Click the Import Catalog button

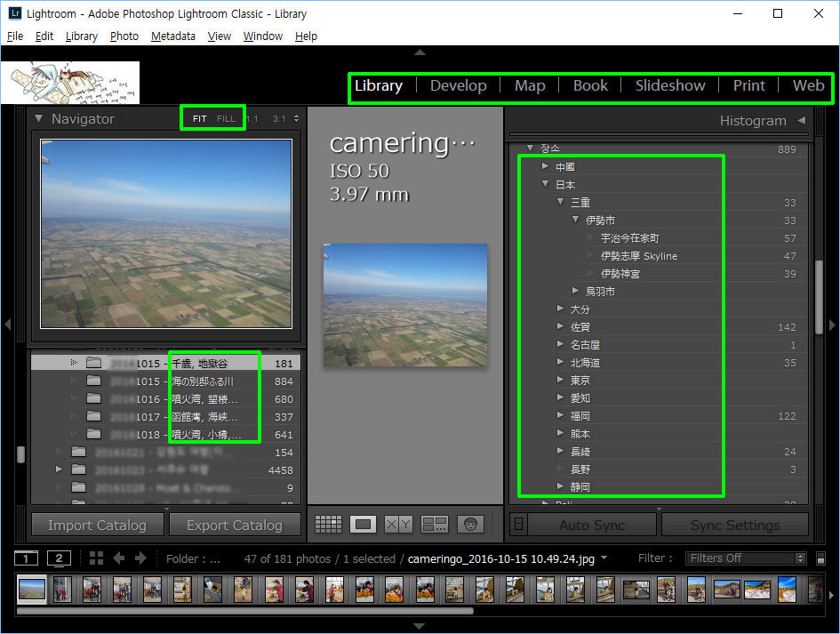click(98, 525)
